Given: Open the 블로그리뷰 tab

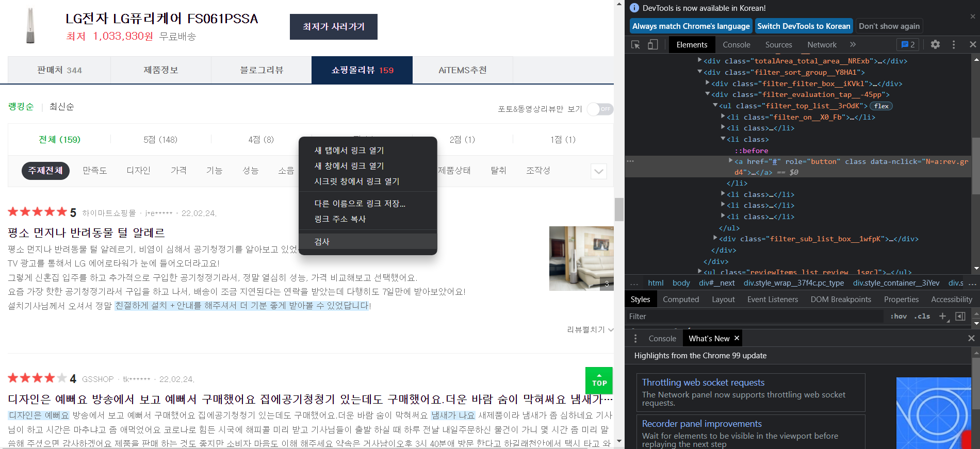Looking at the screenshot, I should point(262,70).
